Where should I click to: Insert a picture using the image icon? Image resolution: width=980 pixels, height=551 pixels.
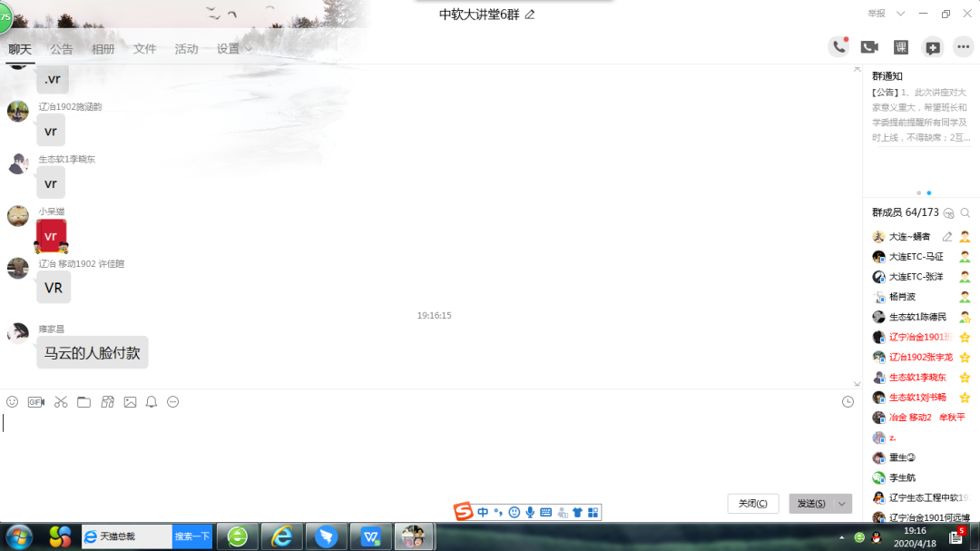click(130, 402)
